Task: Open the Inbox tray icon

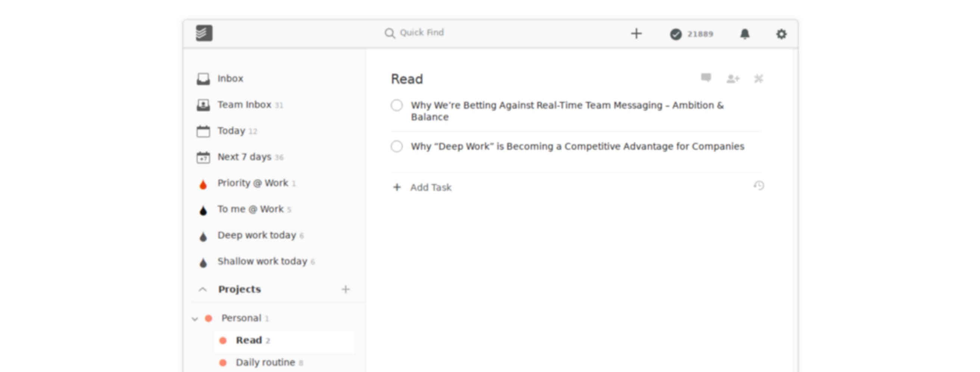Action: point(203,79)
